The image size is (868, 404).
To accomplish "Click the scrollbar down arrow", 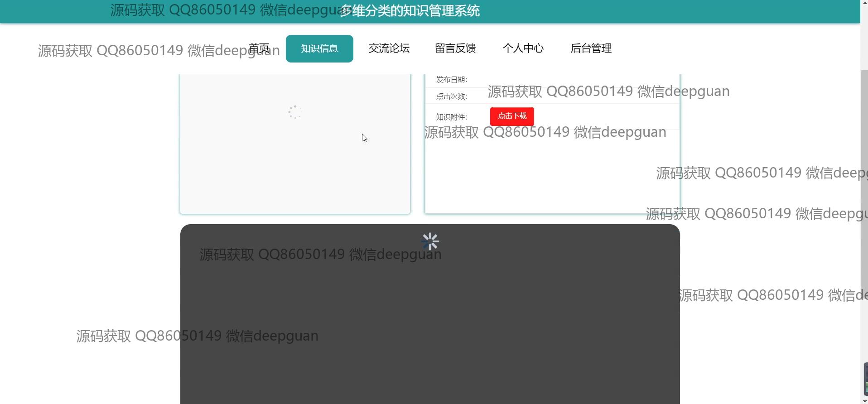I will (864, 400).
